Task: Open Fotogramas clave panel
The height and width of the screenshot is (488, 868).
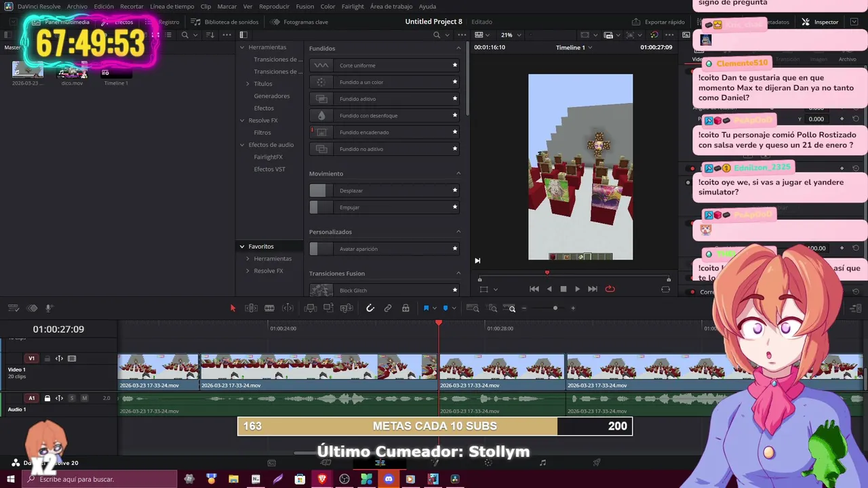Action: pos(299,22)
